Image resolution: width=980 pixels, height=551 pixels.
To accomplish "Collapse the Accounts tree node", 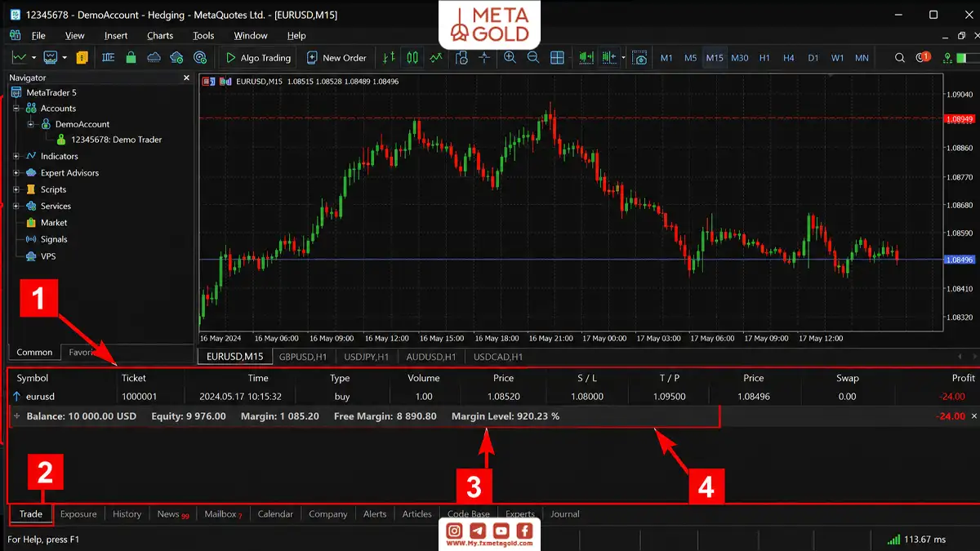I will click(16, 108).
